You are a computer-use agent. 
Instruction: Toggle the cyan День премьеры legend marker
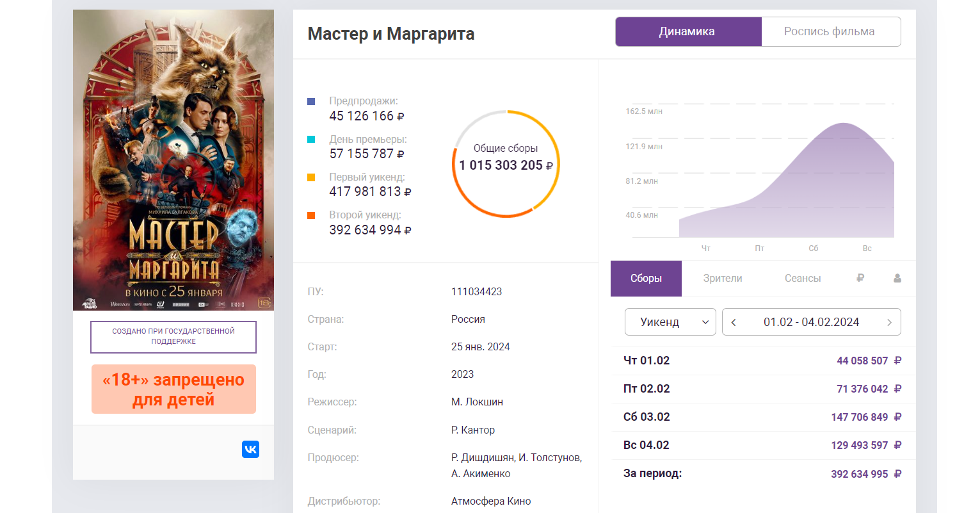click(x=312, y=138)
